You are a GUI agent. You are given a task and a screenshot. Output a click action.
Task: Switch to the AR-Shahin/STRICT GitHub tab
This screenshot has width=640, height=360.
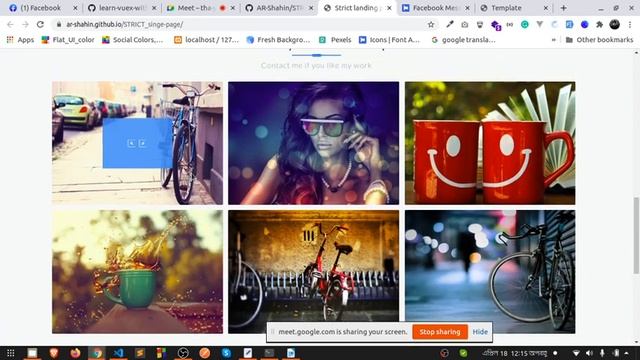(279, 8)
